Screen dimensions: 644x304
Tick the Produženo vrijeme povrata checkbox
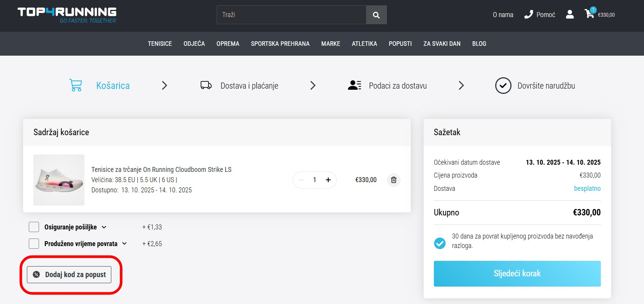34,244
